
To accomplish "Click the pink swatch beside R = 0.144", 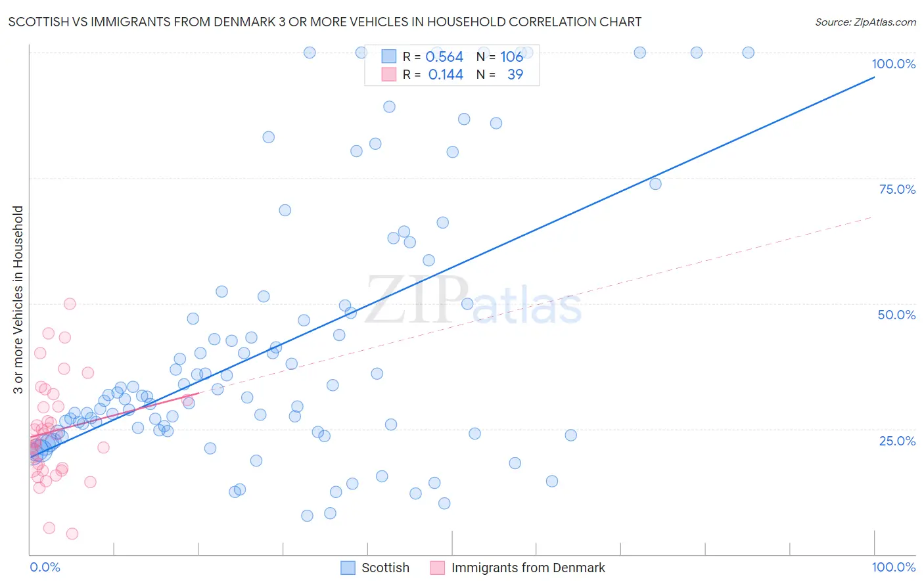I will coord(389,74).
